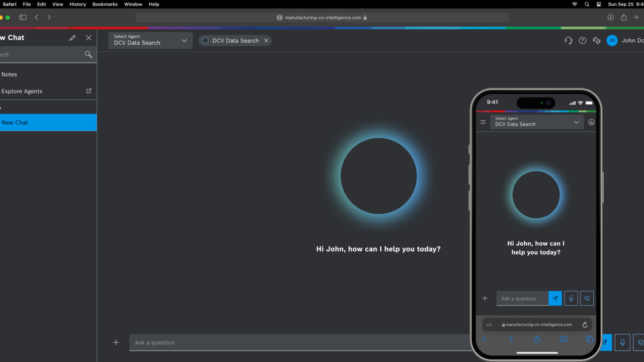
Task: Click the pencil edit icon beside New Chat
Action: (x=72, y=38)
